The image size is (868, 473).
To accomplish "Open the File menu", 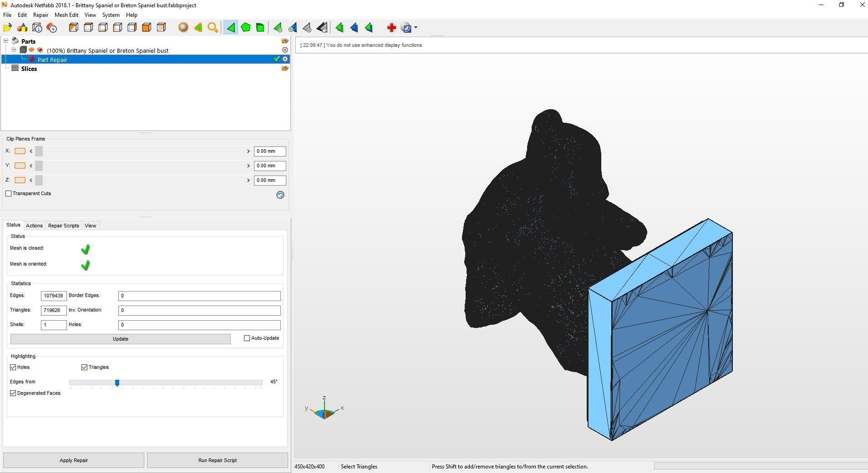I will coord(7,15).
